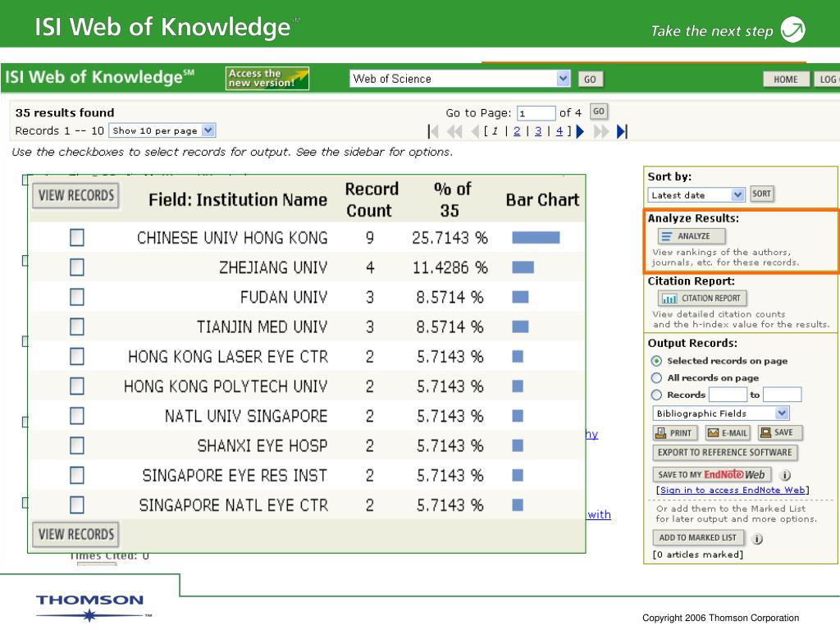The image size is (840, 630).
Task: Expand the 'Latest date' sort dropdown
Action: [x=696, y=195]
